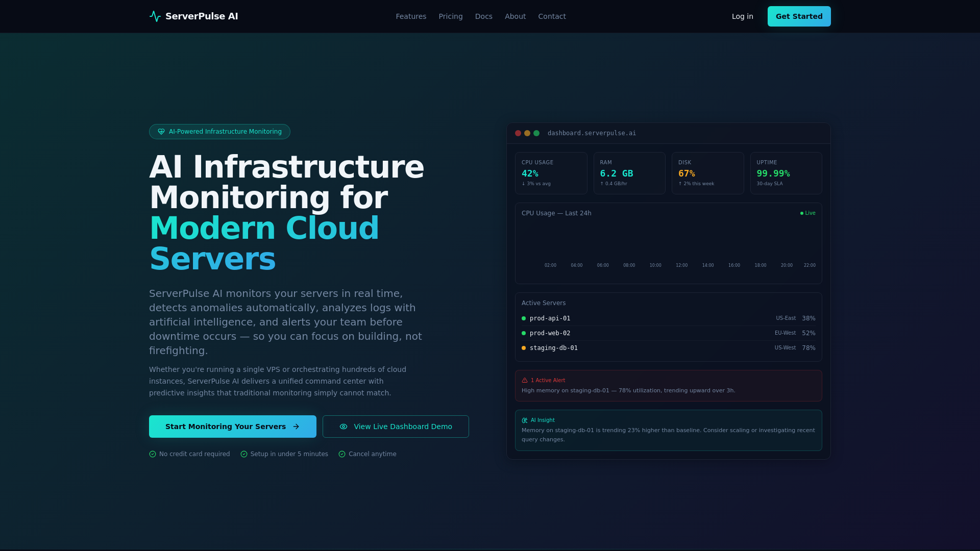
Task: Click the checkmark icon beside Setup in under 5 minutes
Action: (244, 454)
